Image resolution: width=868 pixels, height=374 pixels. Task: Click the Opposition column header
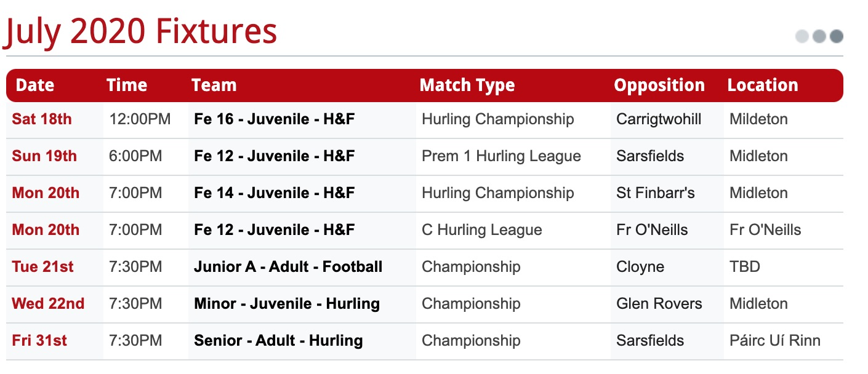[x=659, y=85]
